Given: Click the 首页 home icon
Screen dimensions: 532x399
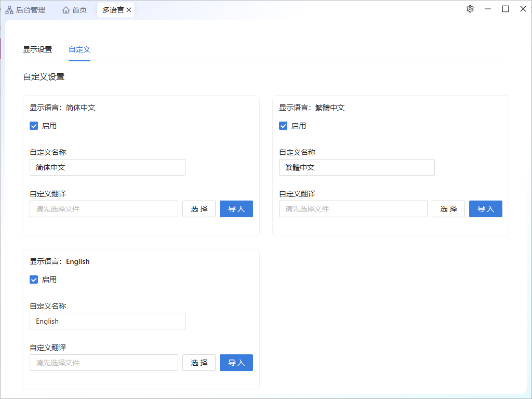Looking at the screenshot, I should point(66,10).
